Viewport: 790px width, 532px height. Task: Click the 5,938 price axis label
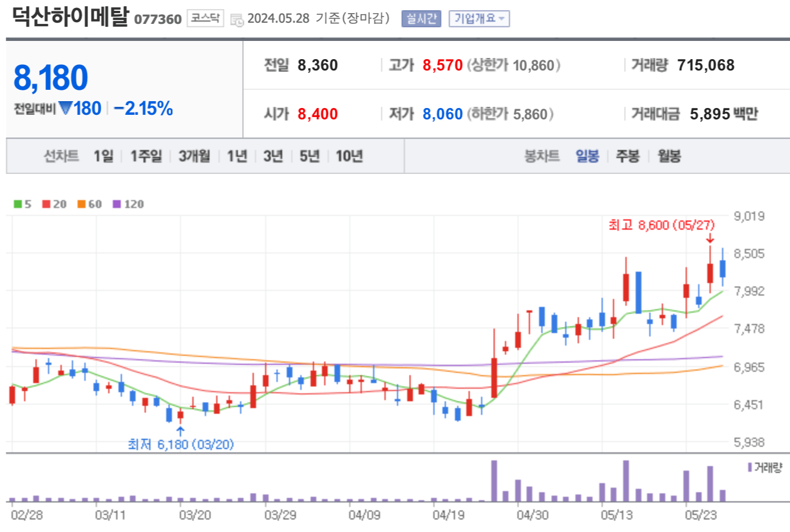click(749, 442)
